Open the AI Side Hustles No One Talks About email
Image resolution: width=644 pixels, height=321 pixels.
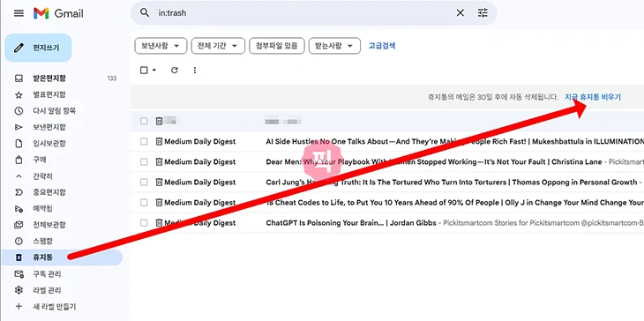coord(387,142)
